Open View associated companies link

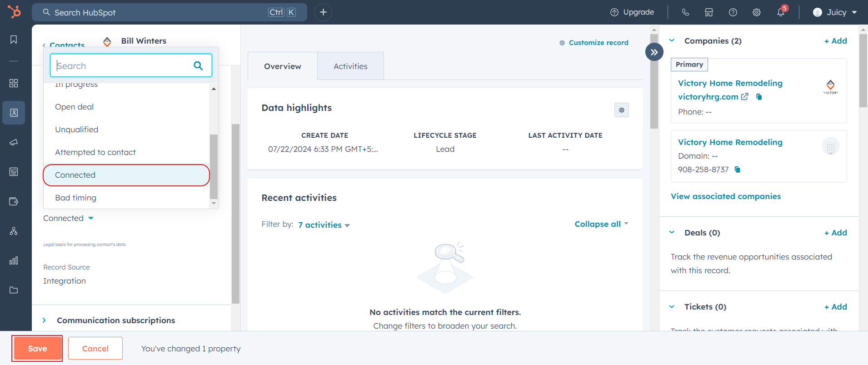click(726, 196)
